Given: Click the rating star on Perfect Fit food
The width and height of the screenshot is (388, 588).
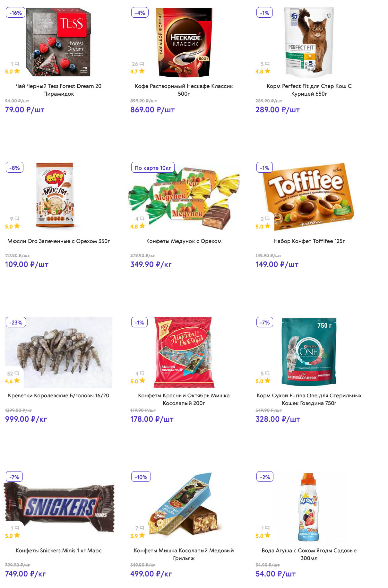Looking at the screenshot, I should pos(267,71).
